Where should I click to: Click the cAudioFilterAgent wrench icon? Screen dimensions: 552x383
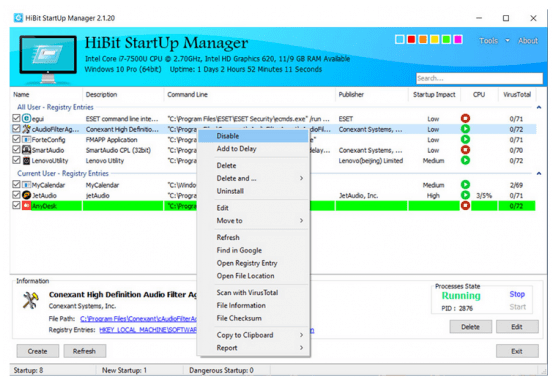[26, 129]
